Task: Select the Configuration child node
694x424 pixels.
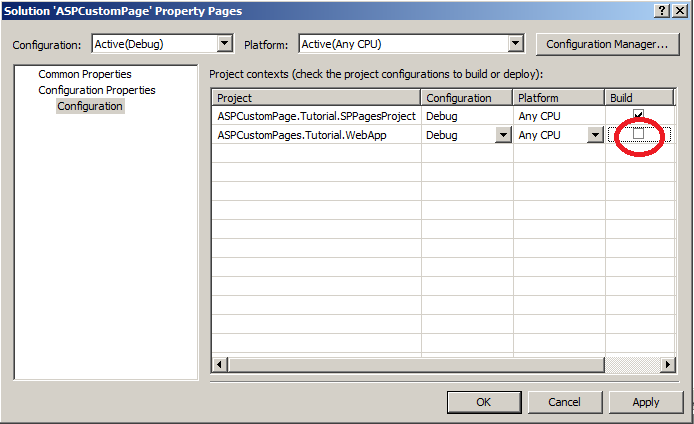Action: [89, 106]
